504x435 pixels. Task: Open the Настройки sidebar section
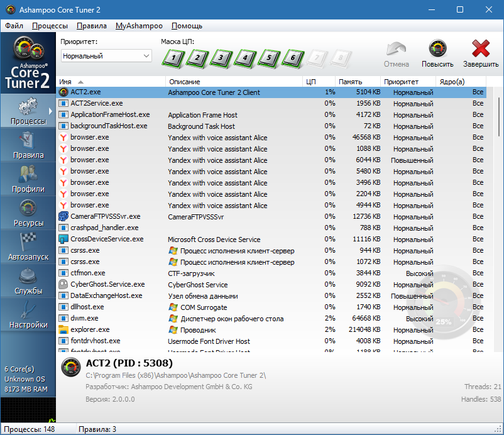point(28,314)
